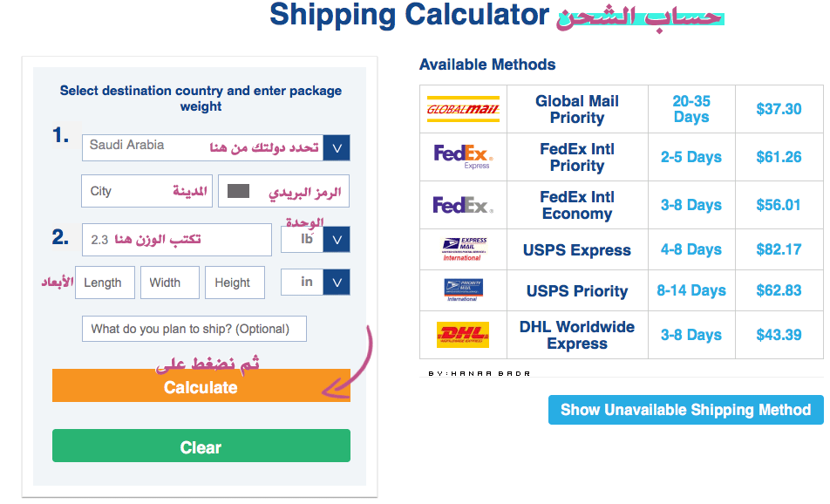
Task: Click the postal code input field
Action: click(283, 191)
